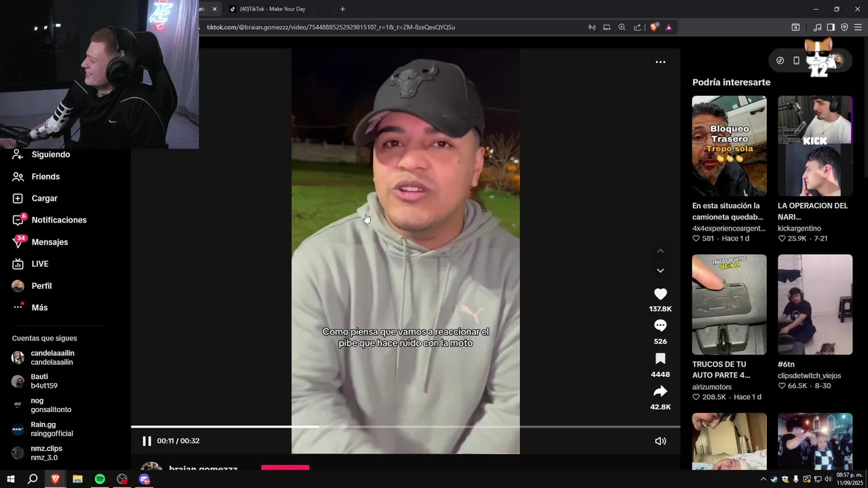Viewport: 868px width, 488px height.
Task: Click the TikTok get-coins round icon
Action: click(x=780, y=60)
